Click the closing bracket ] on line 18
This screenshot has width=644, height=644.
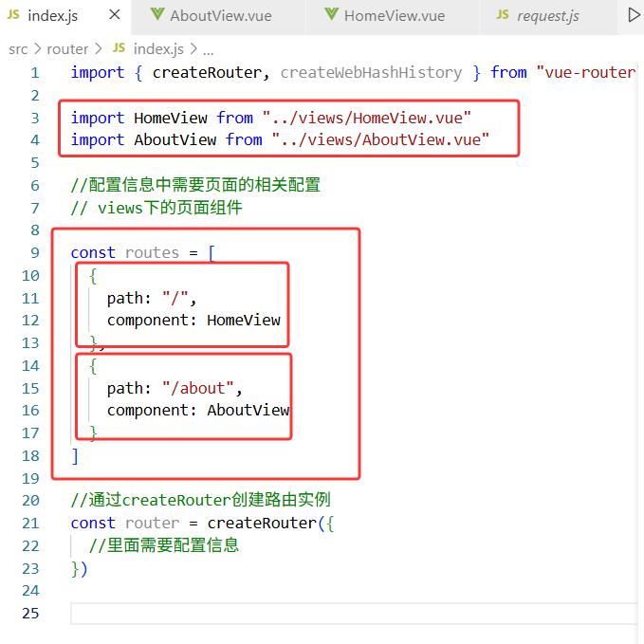tap(75, 456)
